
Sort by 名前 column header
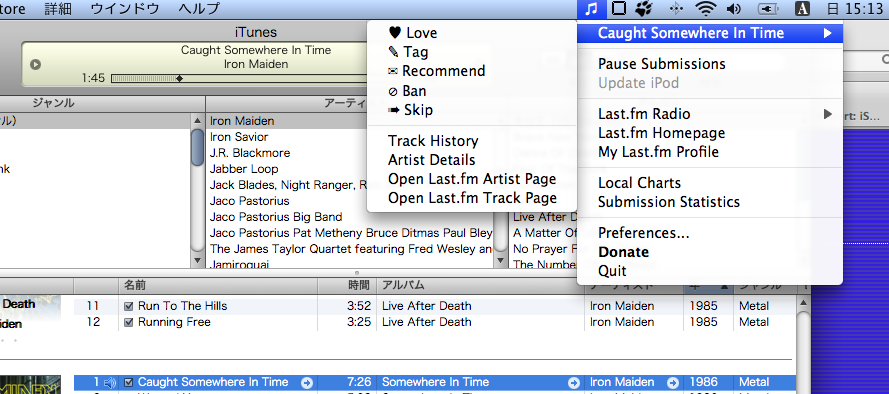coord(218,285)
